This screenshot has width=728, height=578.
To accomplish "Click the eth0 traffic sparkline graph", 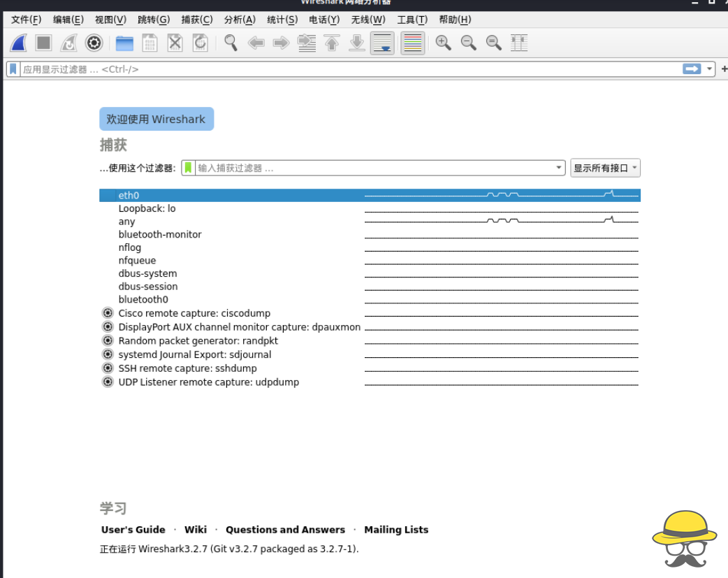I will coord(500,195).
